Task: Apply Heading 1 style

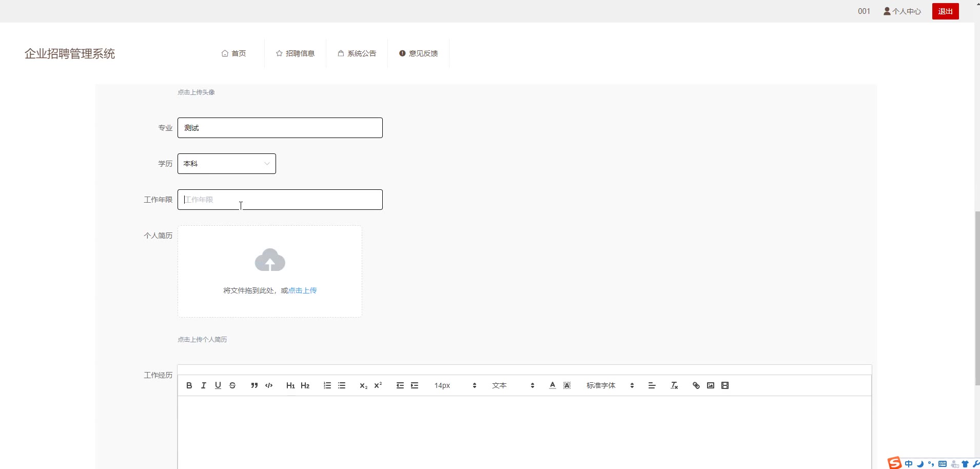Action: pyautogui.click(x=290, y=385)
